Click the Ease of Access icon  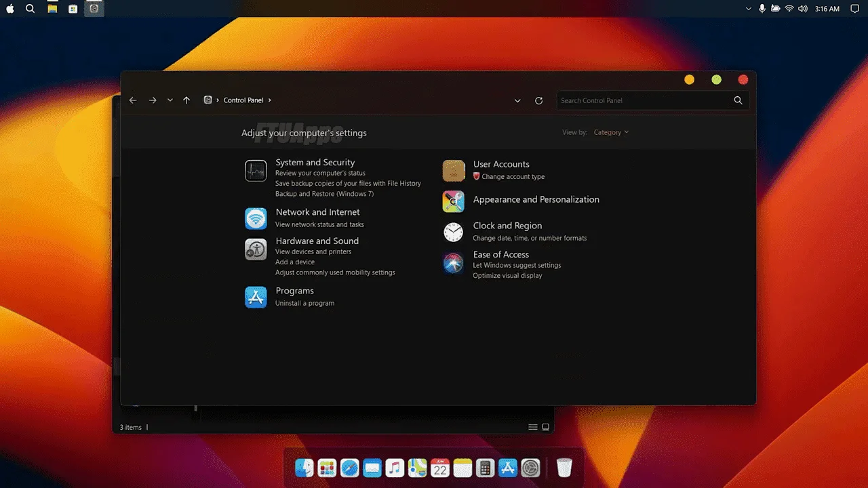coord(454,263)
